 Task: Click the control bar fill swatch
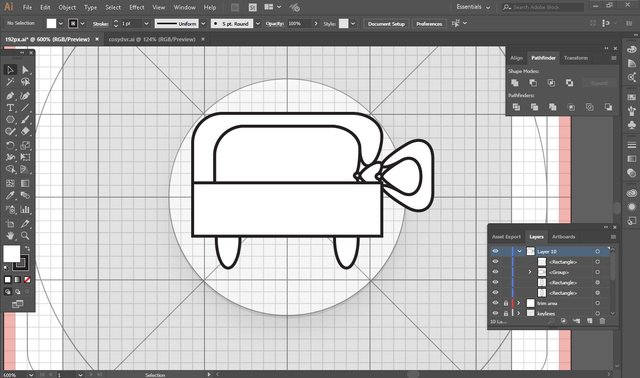[x=51, y=24]
